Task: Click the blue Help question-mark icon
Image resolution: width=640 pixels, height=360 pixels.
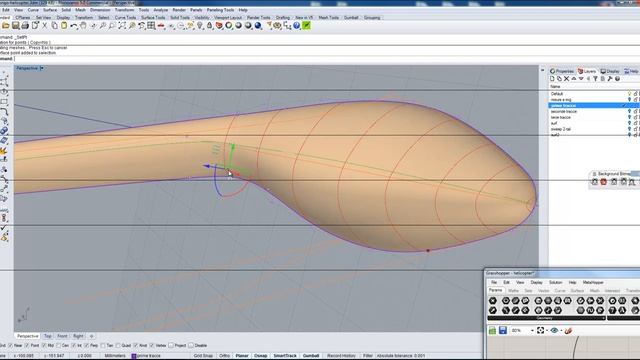Action: point(297,26)
